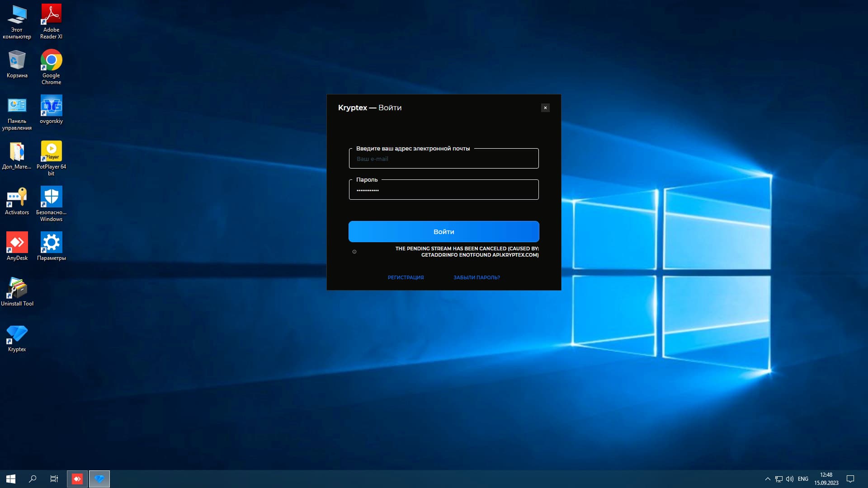Select the Kryptex desktop shortcut

point(17,338)
